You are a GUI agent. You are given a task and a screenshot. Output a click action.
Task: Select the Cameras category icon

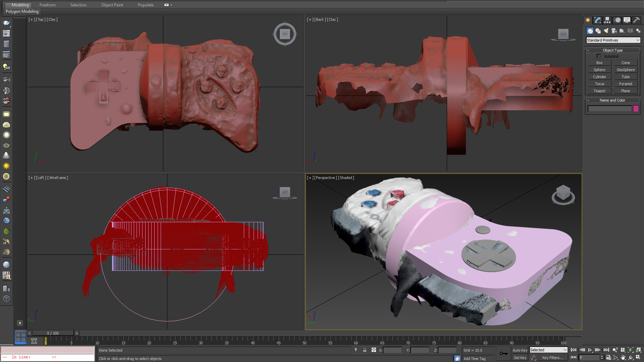[x=614, y=31]
